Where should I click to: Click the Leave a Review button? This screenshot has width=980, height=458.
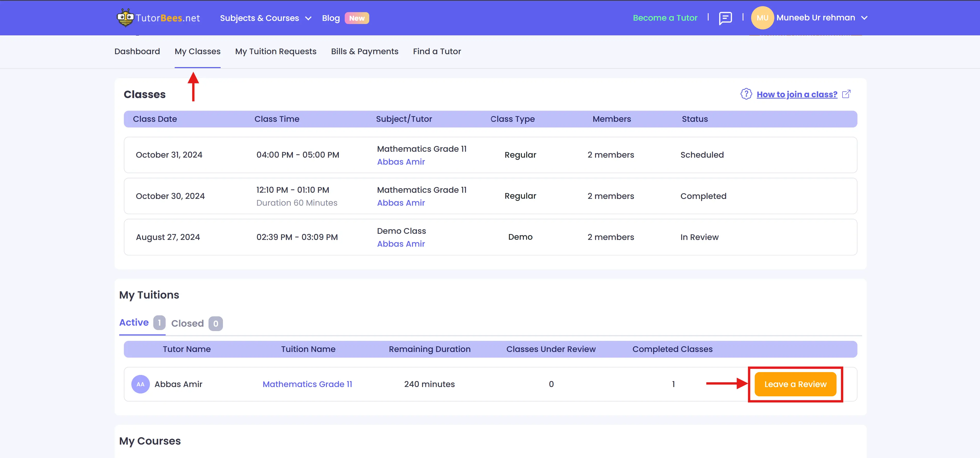[x=795, y=384]
